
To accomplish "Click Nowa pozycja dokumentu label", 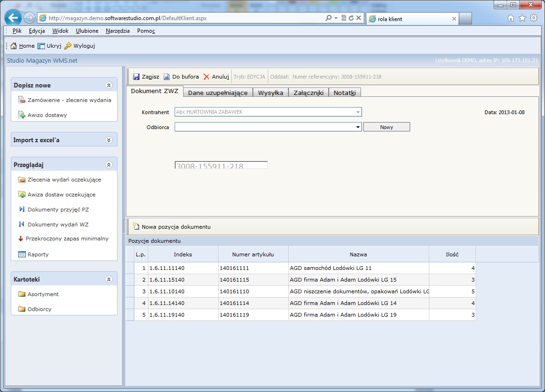I will tap(176, 227).
